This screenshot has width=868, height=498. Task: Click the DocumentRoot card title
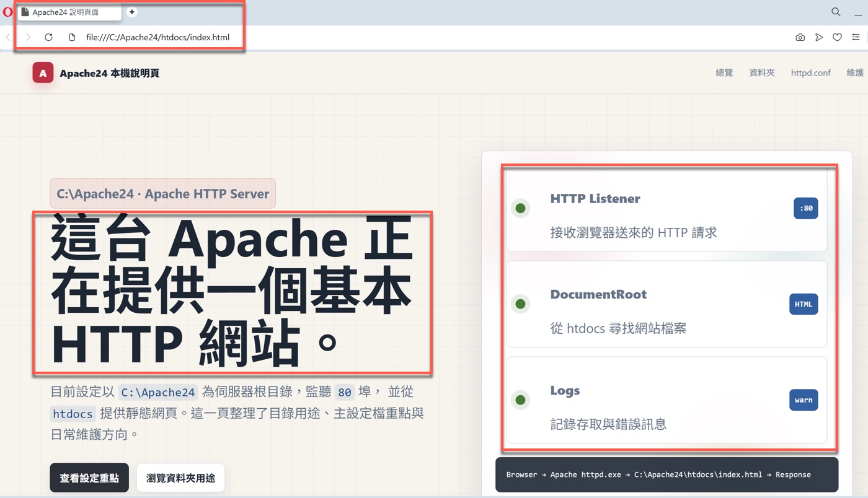[x=598, y=294]
